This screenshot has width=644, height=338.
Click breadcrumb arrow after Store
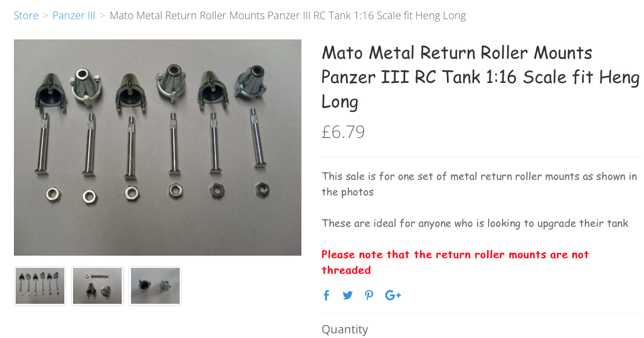coord(45,16)
